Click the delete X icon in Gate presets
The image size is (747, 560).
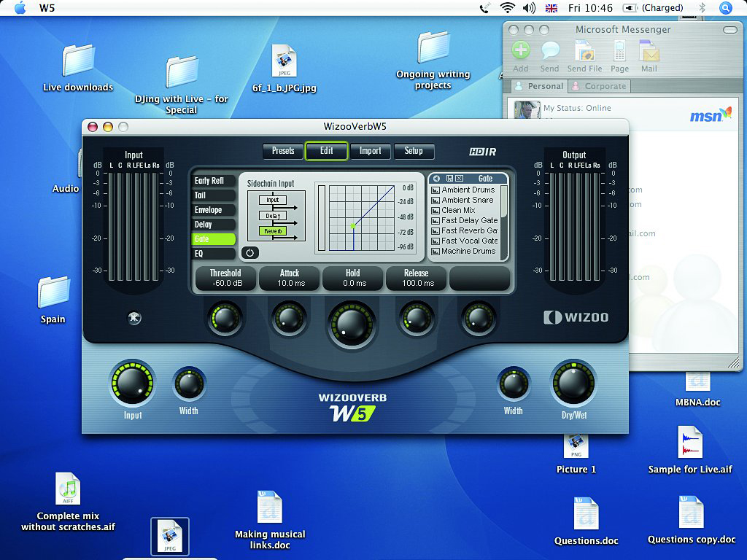[460, 179]
